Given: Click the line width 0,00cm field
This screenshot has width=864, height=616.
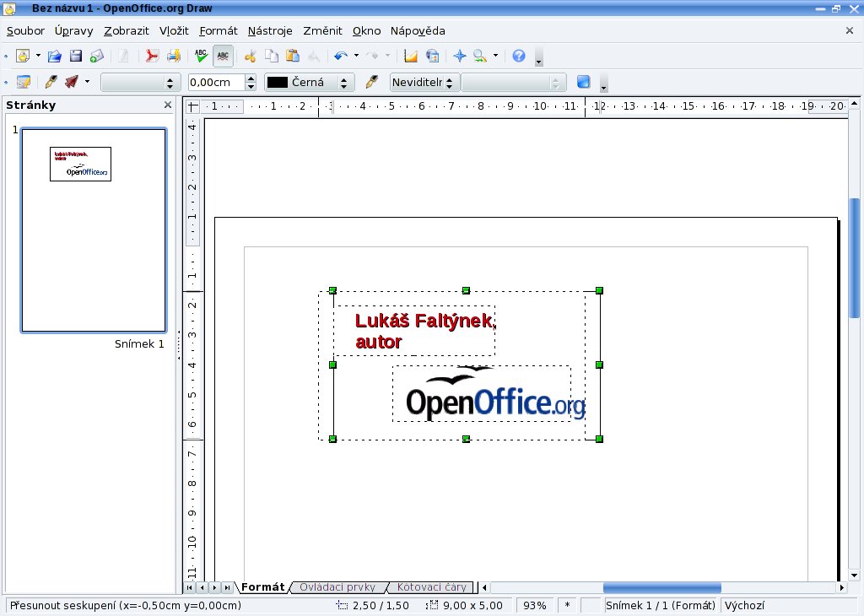Looking at the screenshot, I should (x=216, y=83).
